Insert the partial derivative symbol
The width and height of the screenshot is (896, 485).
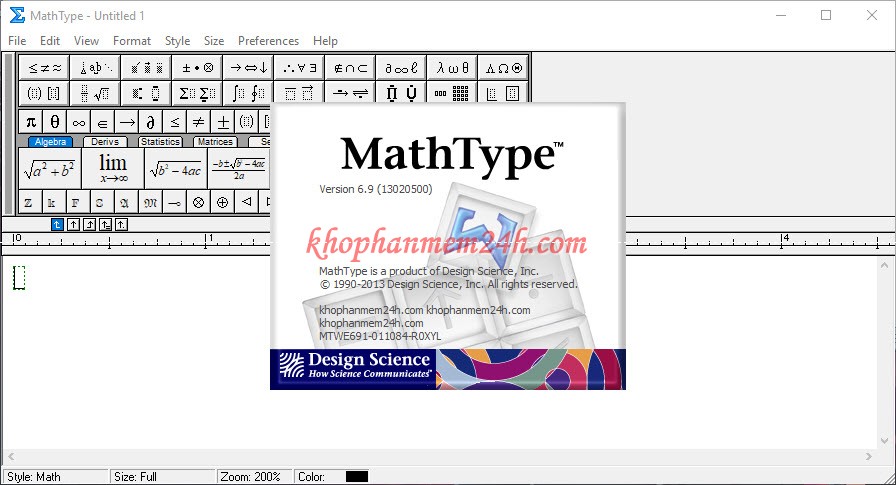point(151,122)
